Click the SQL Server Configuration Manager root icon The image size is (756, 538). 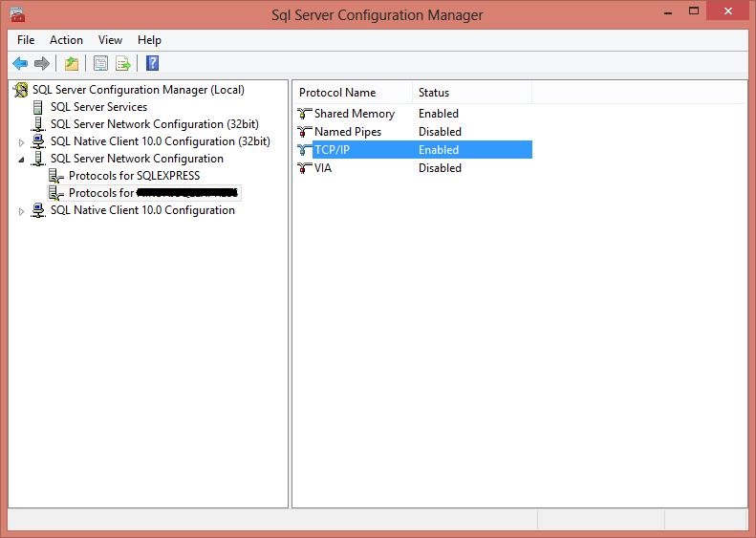[21, 90]
